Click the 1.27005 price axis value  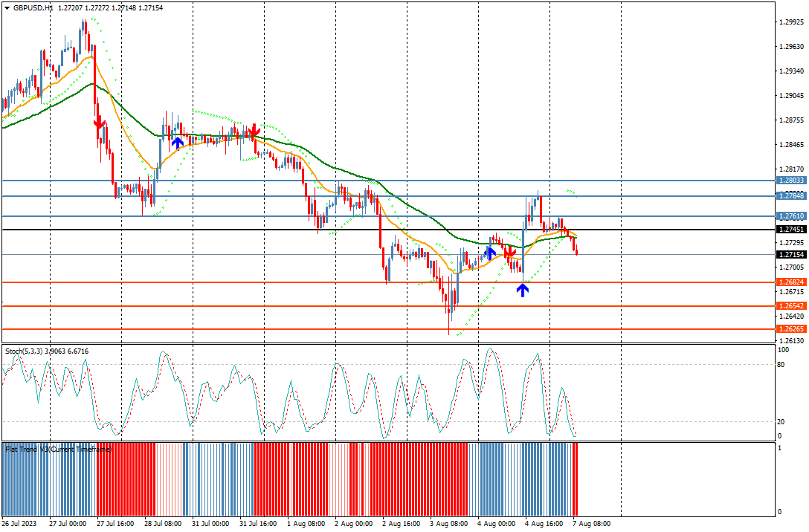[791, 267]
